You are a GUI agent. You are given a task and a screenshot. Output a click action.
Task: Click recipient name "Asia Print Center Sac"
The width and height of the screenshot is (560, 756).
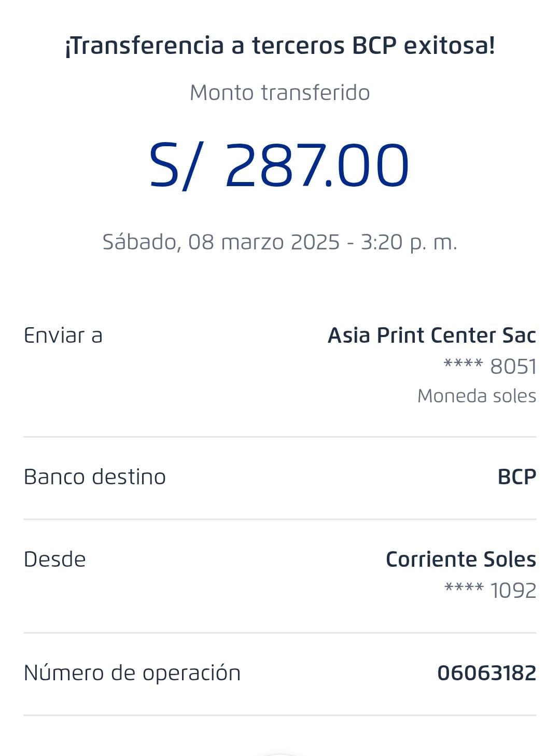431,335
